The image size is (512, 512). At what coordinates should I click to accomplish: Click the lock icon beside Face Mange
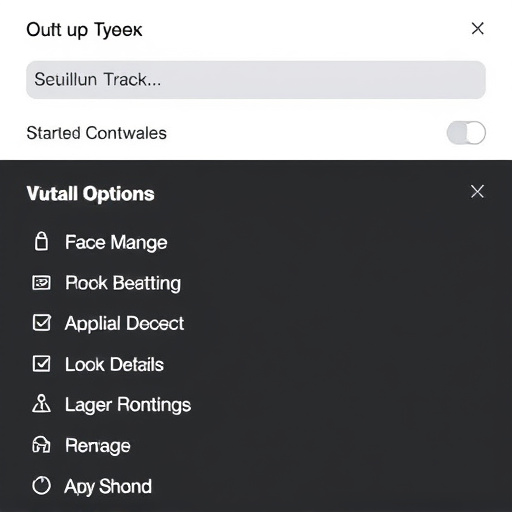click(x=41, y=241)
